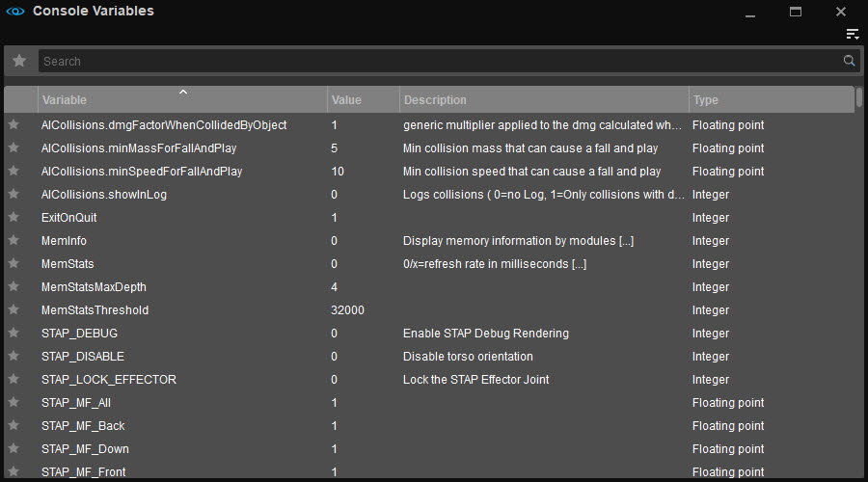The image size is (868, 482).
Task: Favorite AICollisions.minMassForFallAndPlay star
Action: coord(14,148)
